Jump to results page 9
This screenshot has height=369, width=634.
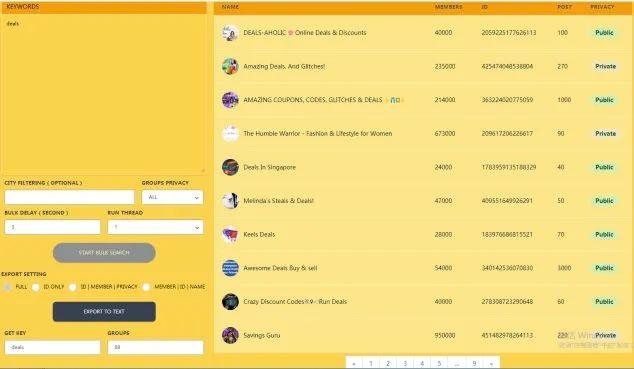pos(474,363)
